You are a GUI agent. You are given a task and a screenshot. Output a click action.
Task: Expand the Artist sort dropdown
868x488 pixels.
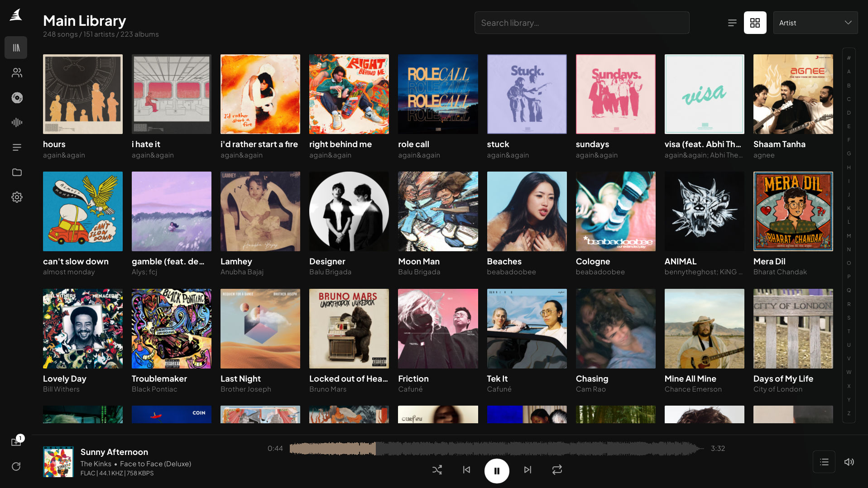coord(815,23)
